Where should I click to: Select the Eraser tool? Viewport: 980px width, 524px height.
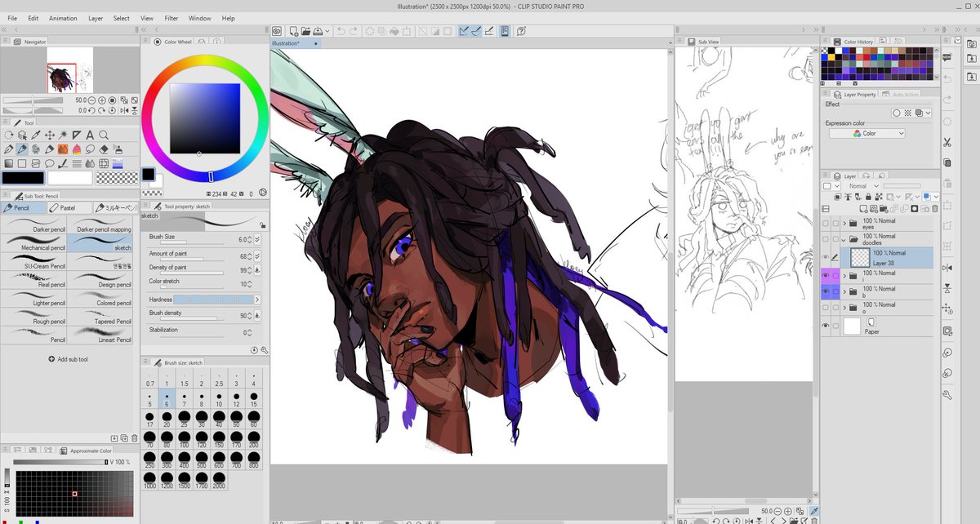tap(104, 149)
